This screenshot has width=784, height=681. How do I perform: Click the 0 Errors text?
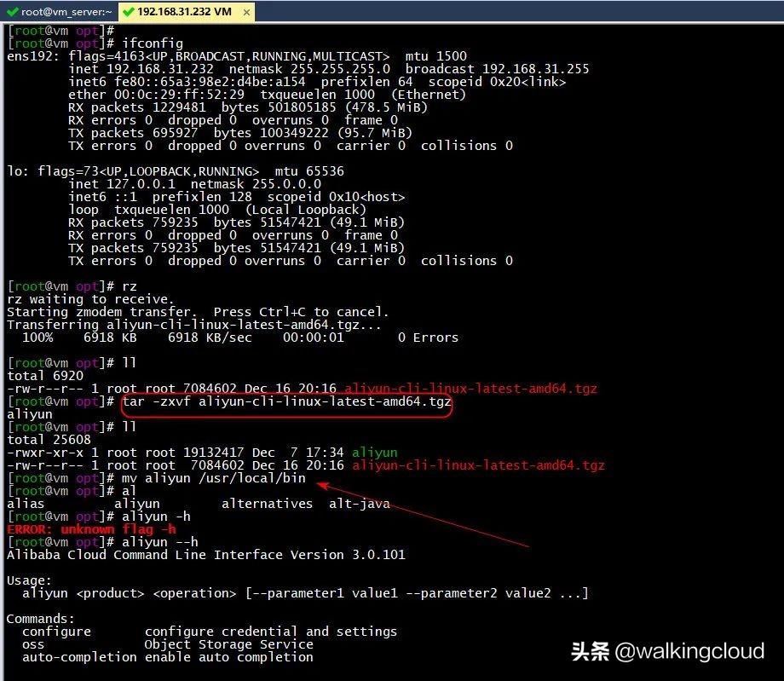pos(428,338)
